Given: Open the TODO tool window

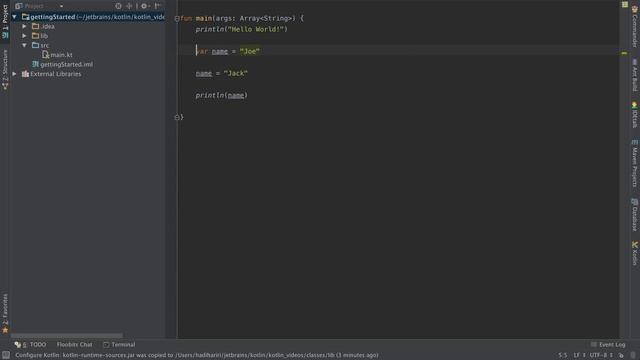Looking at the screenshot, I should [30, 344].
